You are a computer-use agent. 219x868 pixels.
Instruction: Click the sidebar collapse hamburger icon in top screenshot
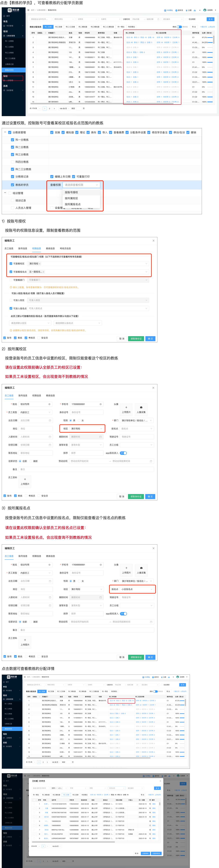28,10
